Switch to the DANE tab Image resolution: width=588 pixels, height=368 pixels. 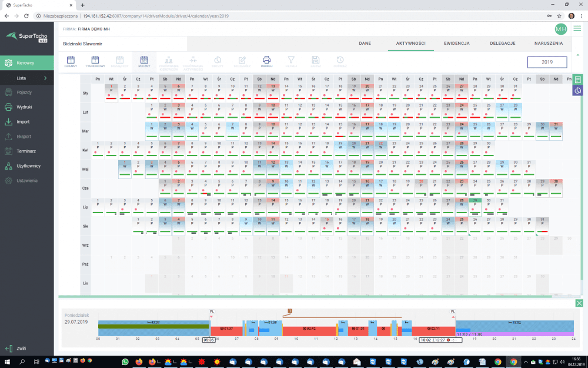[365, 44]
